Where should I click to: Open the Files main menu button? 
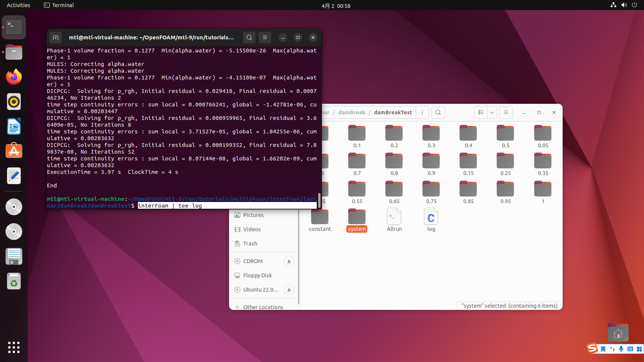click(x=506, y=112)
